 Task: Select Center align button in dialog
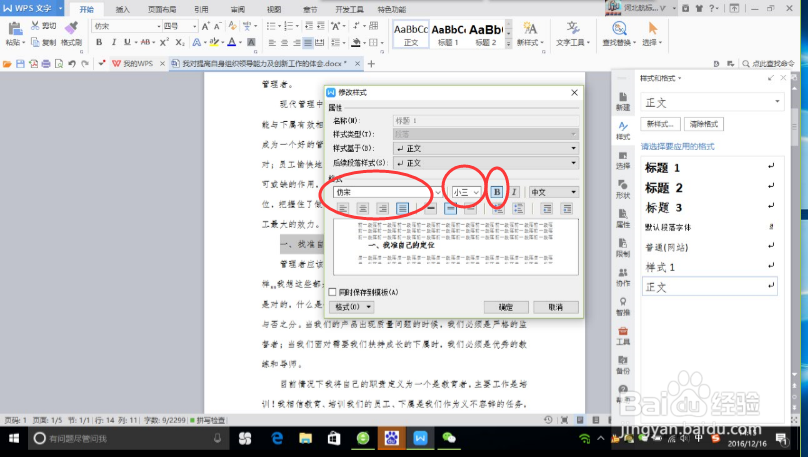(363, 209)
